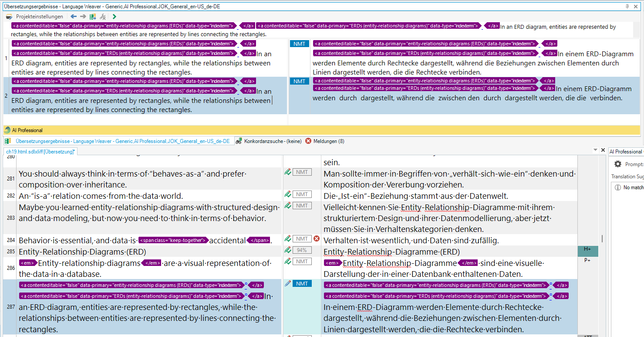644x337 pixels.
Task: Click the green chevron next icon
Action: click(114, 17)
